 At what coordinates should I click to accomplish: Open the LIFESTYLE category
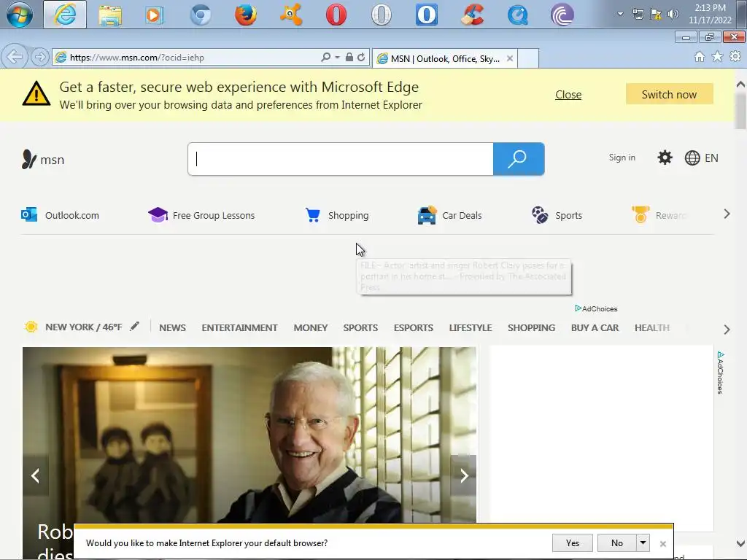click(471, 327)
